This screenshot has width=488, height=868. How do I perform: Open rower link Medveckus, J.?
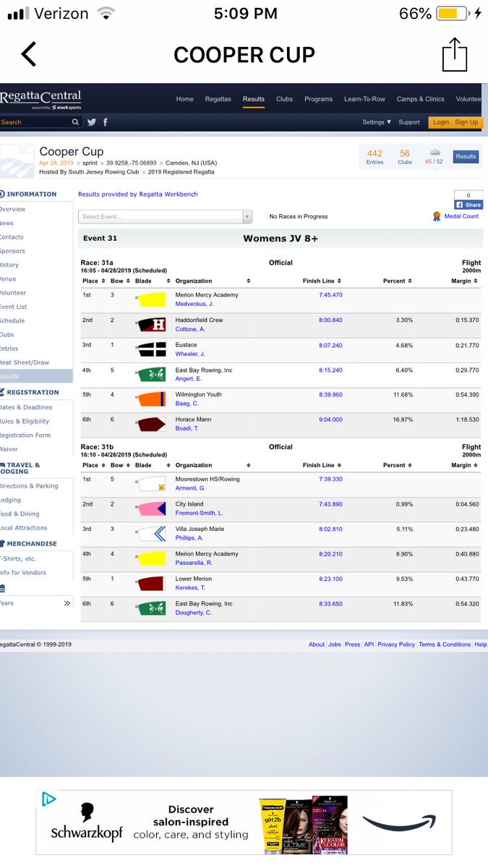[x=194, y=305]
